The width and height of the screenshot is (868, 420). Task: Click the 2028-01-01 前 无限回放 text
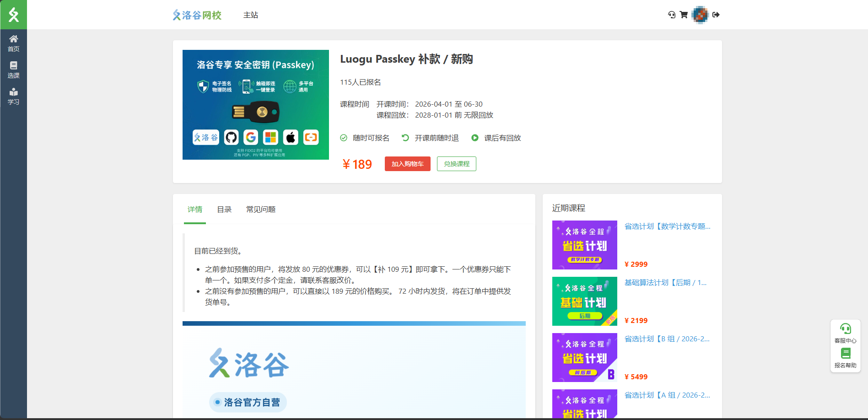(454, 115)
